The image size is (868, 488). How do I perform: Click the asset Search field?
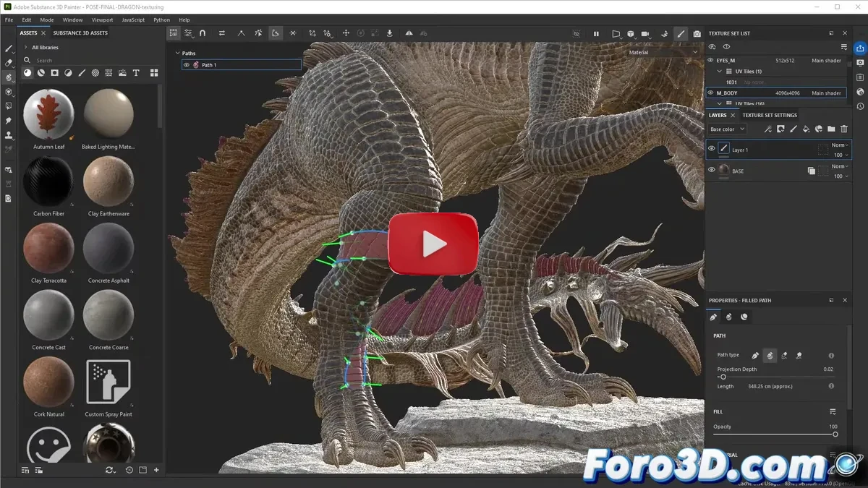tap(90, 61)
